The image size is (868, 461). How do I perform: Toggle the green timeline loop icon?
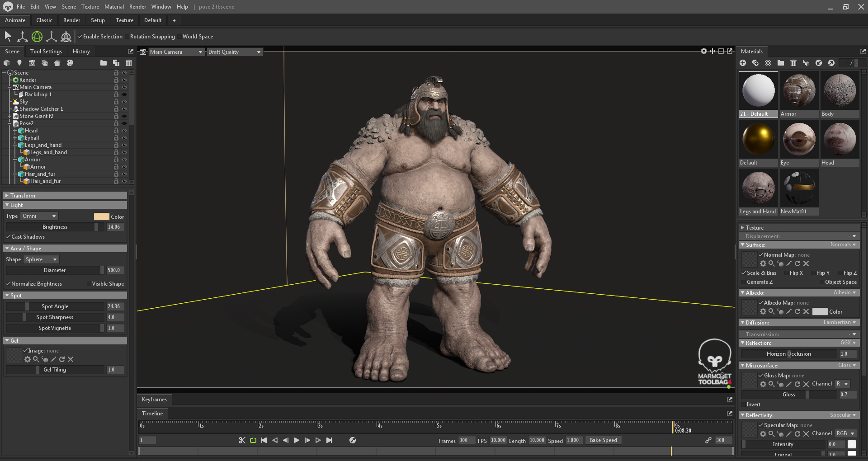(x=253, y=440)
